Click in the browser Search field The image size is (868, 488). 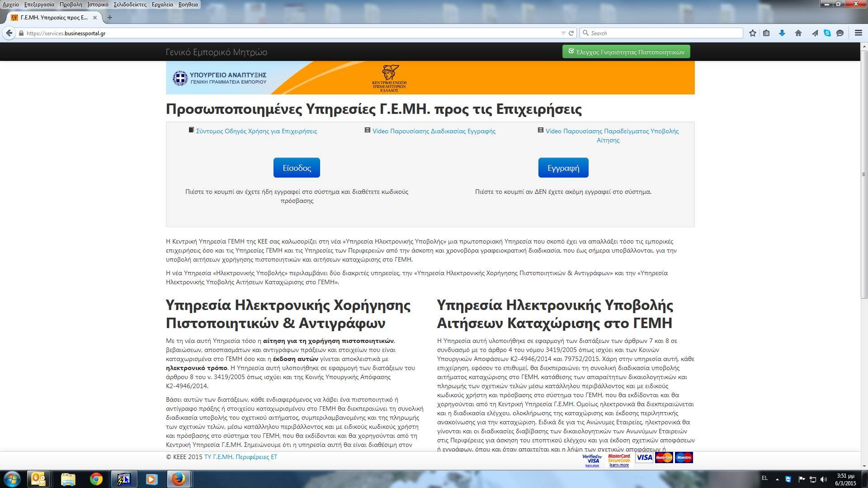661,33
